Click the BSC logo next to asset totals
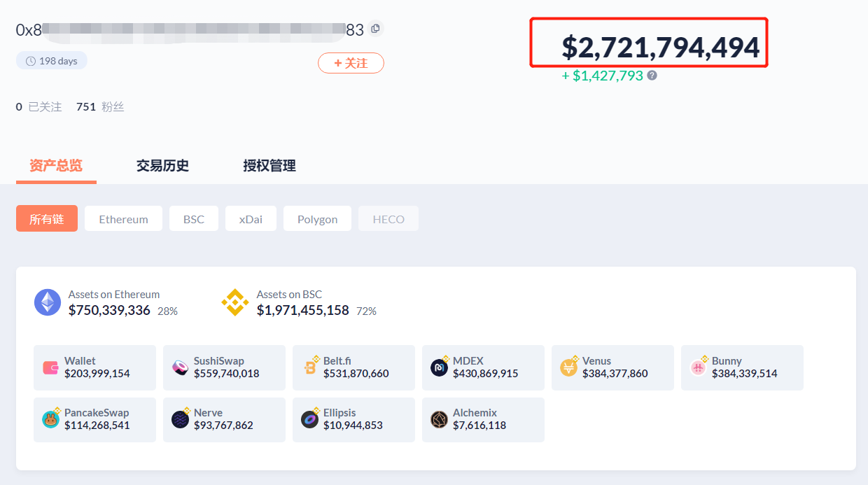 point(234,302)
